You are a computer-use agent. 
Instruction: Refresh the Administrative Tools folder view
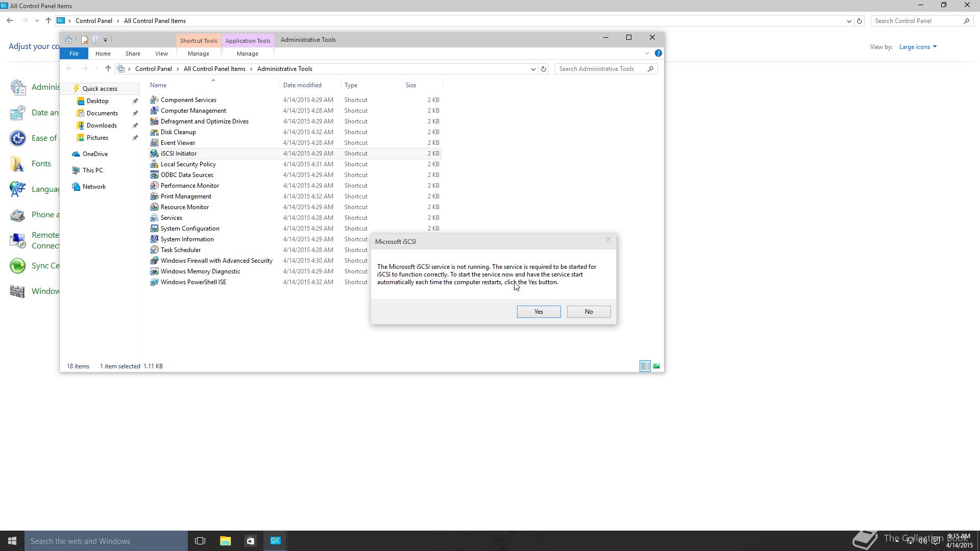[x=544, y=69]
